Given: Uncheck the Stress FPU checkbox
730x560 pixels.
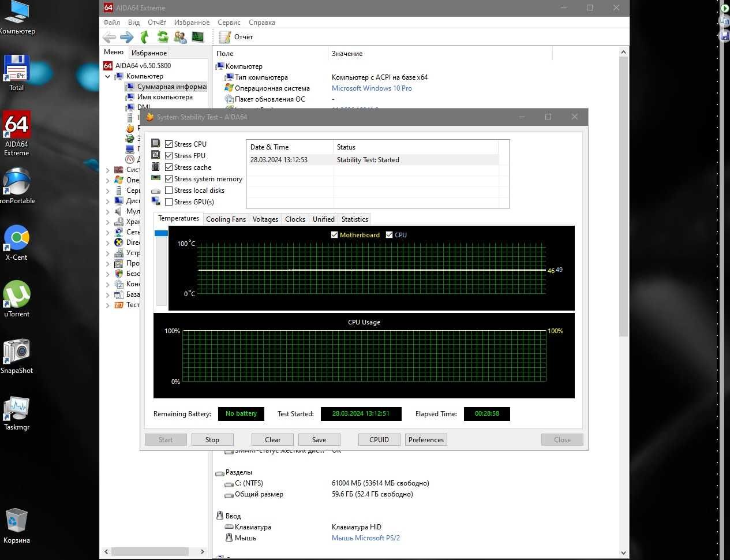Looking at the screenshot, I should [169, 156].
